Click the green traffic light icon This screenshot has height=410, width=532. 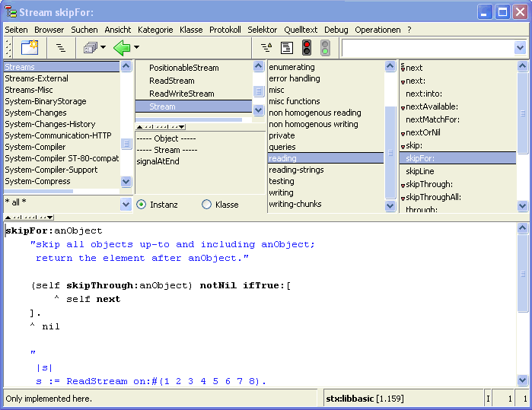tap(325, 47)
